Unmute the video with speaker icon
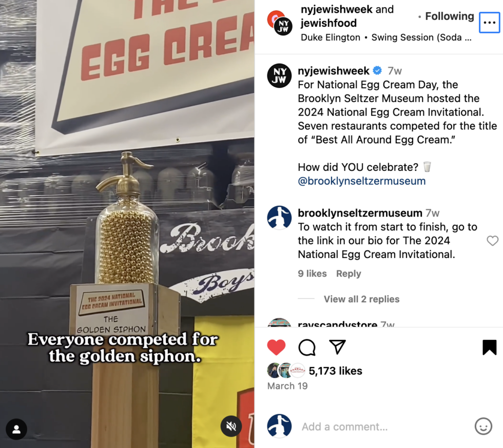The image size is (503, 448). (x=231, y=426)
